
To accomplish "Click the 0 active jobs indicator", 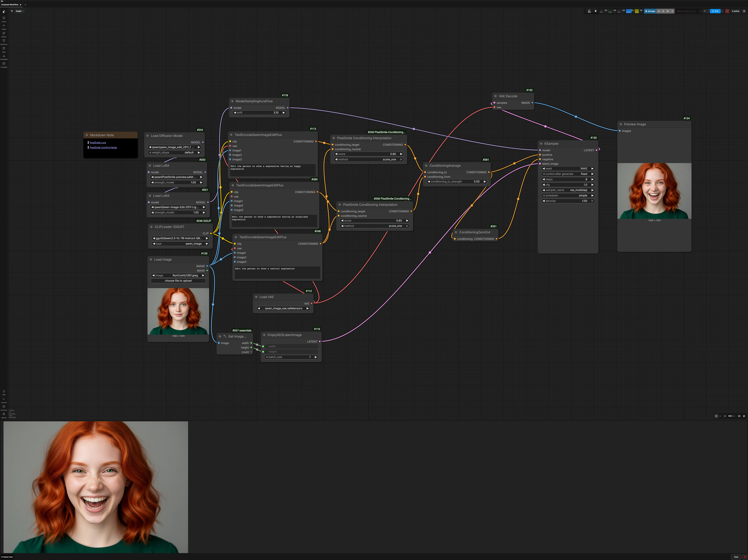I will point(736,11).
